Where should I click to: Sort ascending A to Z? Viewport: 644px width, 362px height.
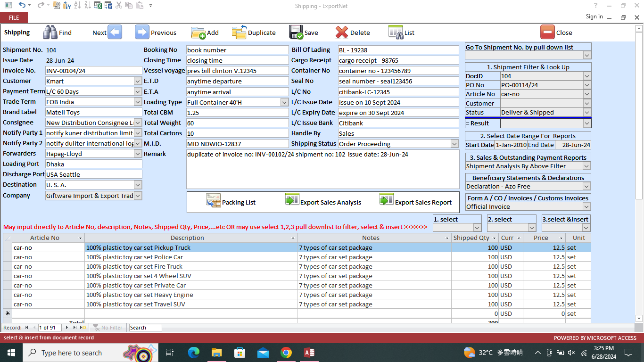pos(77,6)
